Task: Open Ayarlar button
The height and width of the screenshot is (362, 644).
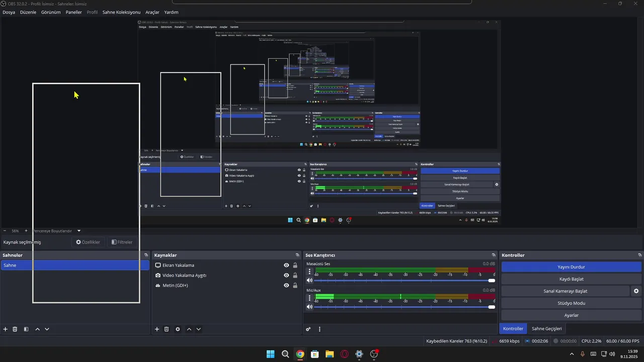Action: coord(572,315)
